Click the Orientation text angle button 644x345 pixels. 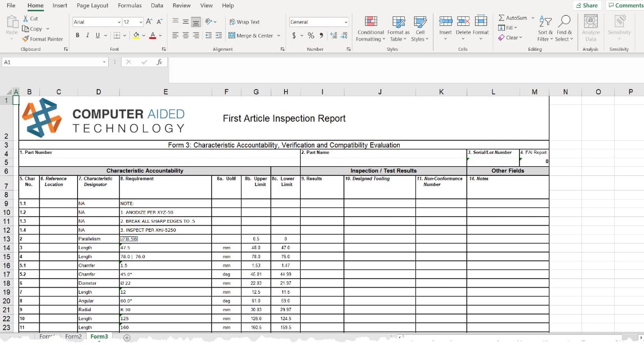click(x=209, y=22)
